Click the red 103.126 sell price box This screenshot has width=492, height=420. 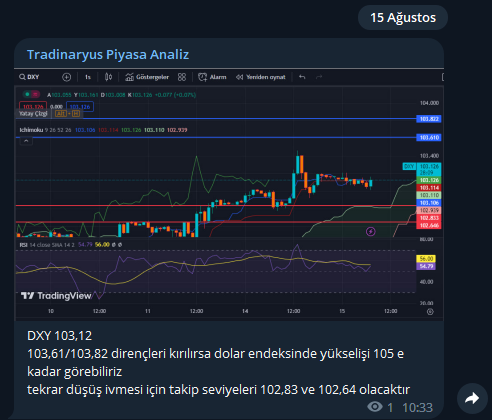[33, 107]
